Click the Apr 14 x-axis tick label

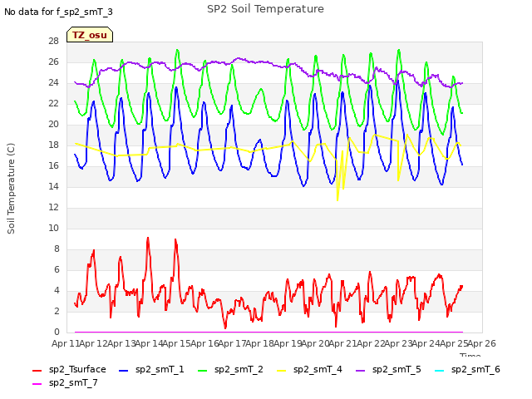[x=149, y=343]
